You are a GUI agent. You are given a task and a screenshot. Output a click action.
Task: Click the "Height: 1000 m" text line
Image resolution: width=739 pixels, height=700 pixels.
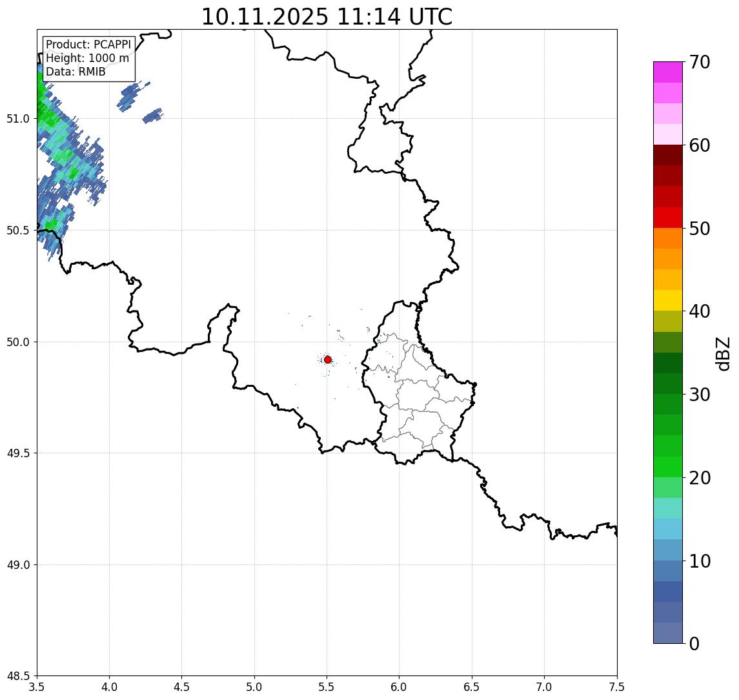[87, 58]
